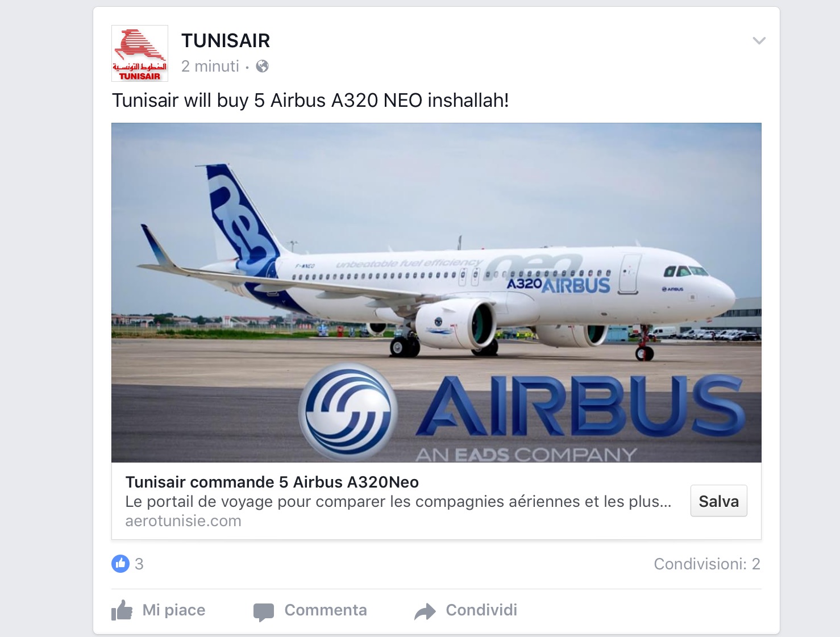Image resolution: width=840 pixels, height=637 pixels.
Task: Open the Tunisair commande 5 Airbus A320Neo headline
Action: coord(272,482)
